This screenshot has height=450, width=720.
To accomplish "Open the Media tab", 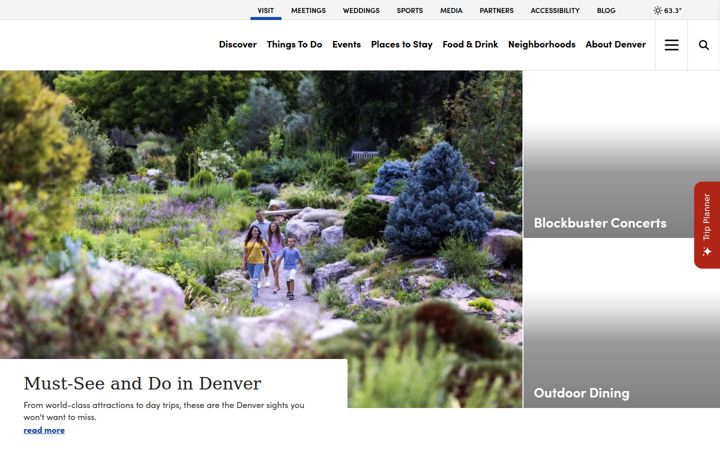I will (451, 10).
